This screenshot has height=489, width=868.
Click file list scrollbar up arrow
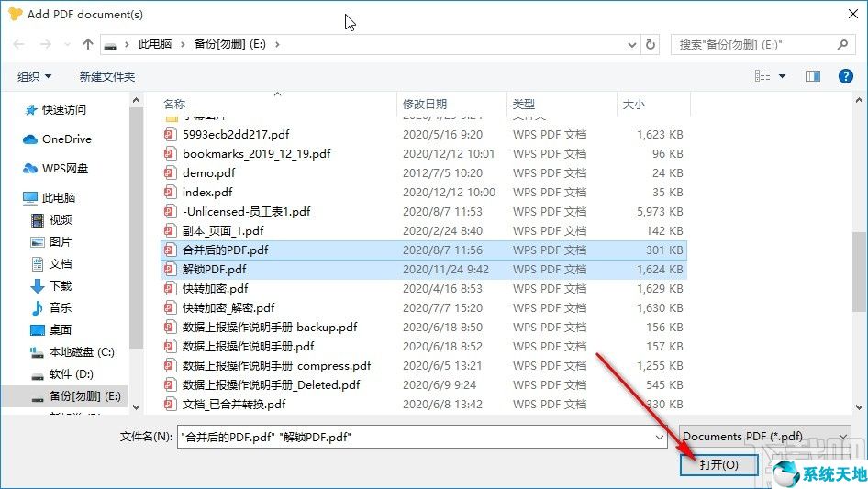(859, 100)
